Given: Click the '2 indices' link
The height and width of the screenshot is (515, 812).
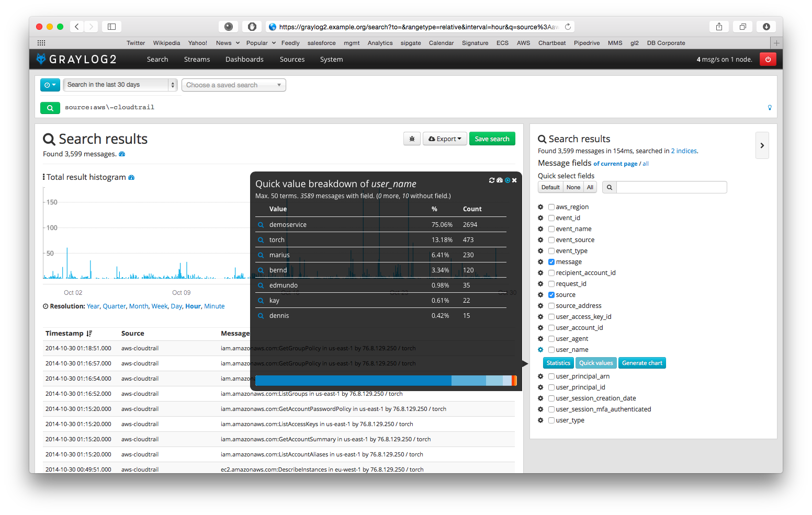Looking at the screenshot, I should click(x=684, y=151).
